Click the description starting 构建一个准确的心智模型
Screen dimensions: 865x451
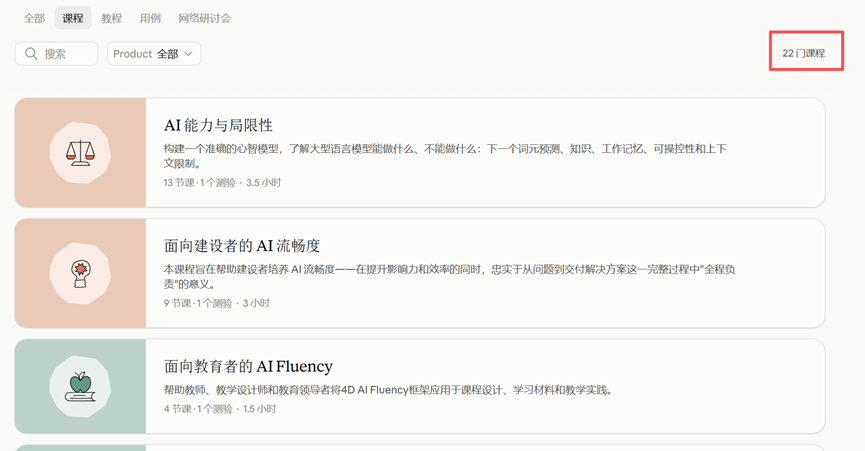[445, 156]
